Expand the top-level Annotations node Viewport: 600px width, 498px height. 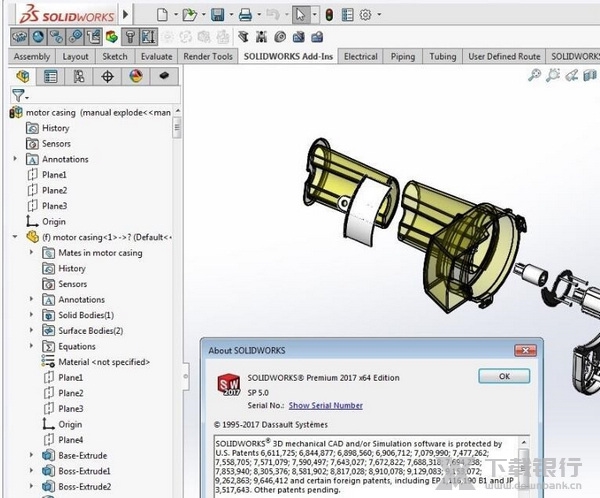[x=15, y=158]
